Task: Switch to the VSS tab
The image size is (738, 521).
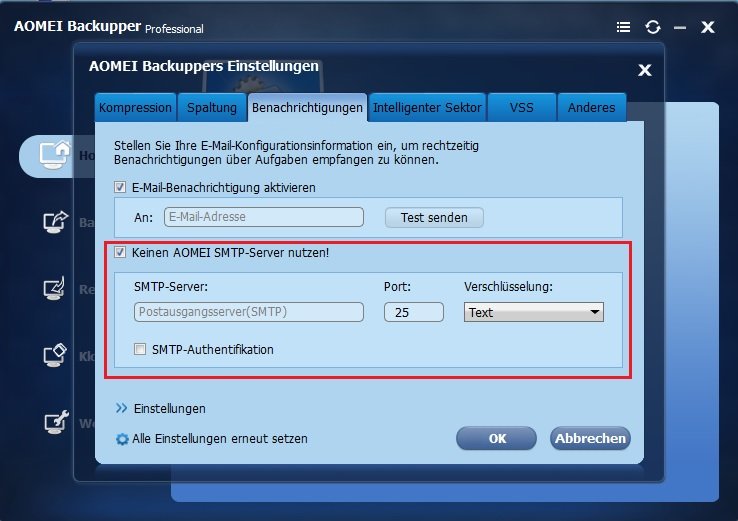Action: point(521,107)
